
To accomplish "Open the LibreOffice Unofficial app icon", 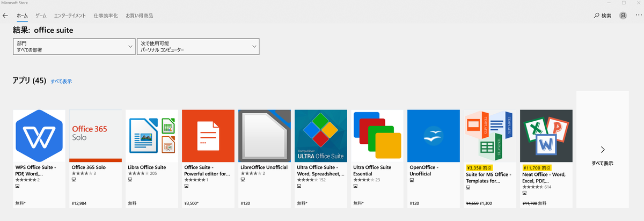I will tap(265, 136).
